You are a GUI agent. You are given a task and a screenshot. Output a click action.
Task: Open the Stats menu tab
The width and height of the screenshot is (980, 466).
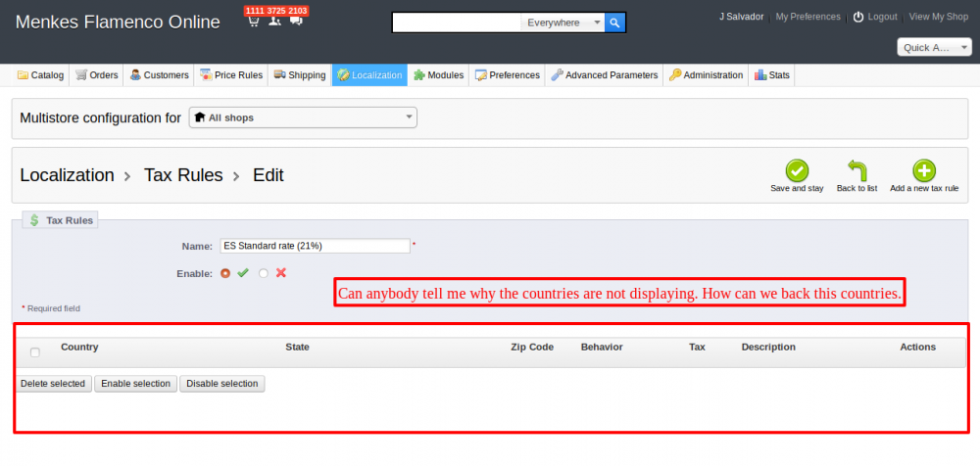[772, 75]
